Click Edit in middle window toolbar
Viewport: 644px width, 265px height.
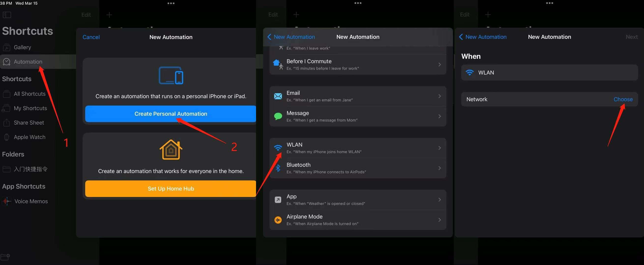[273, 15]
